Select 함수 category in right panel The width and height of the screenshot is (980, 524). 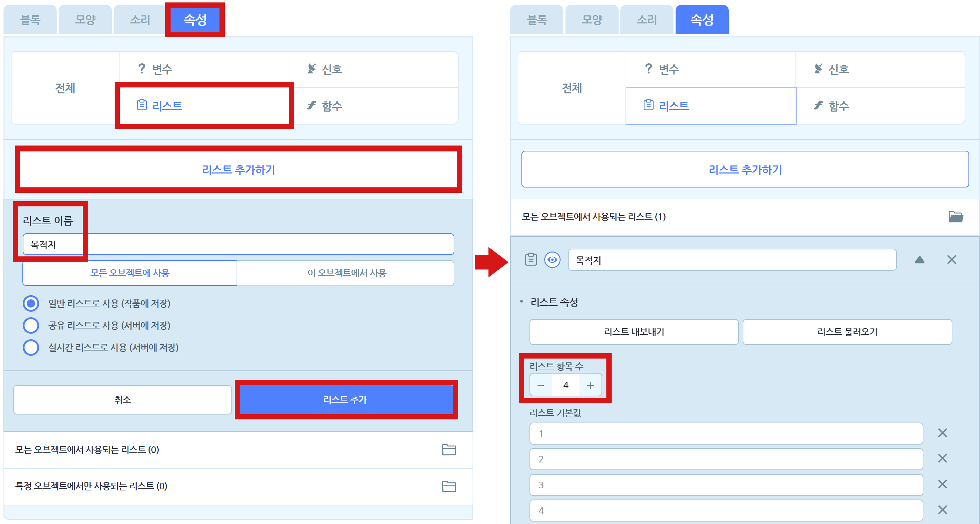(880, 106)
